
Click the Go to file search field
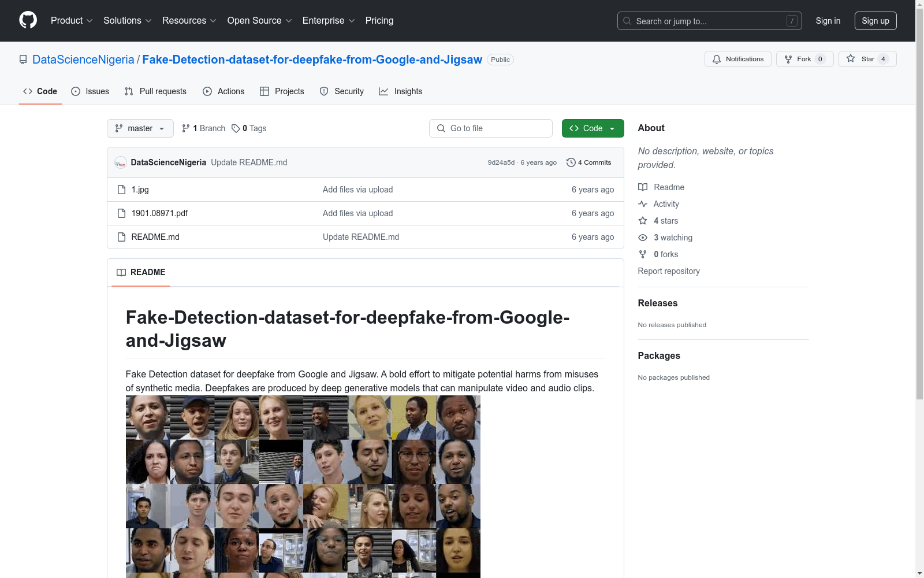491,128
